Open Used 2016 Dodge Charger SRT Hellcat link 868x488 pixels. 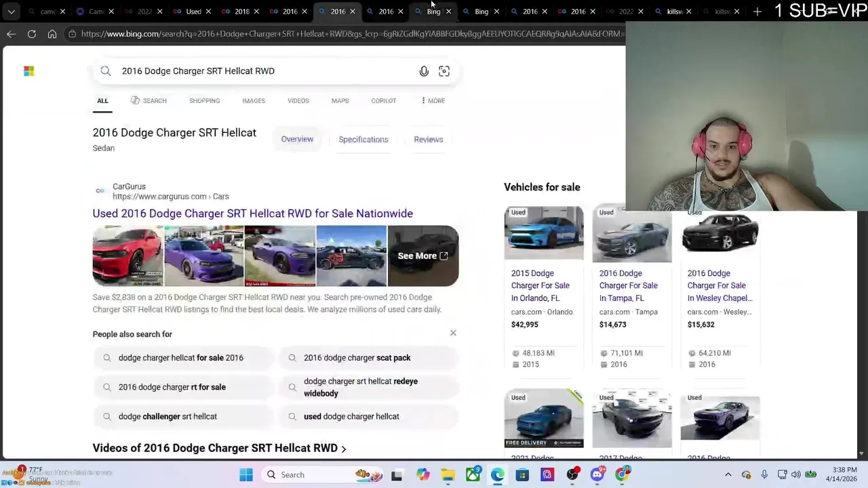tap(252, 213)
